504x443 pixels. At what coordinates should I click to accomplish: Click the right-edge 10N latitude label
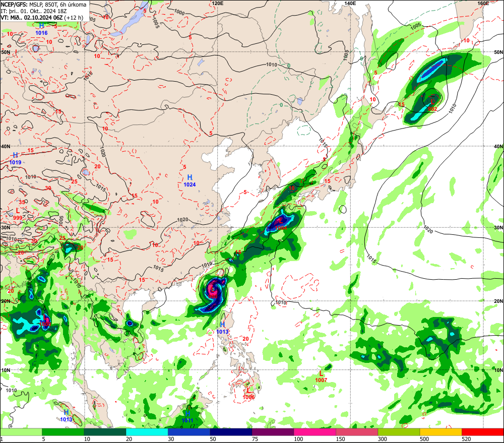[x=498, y=370]
